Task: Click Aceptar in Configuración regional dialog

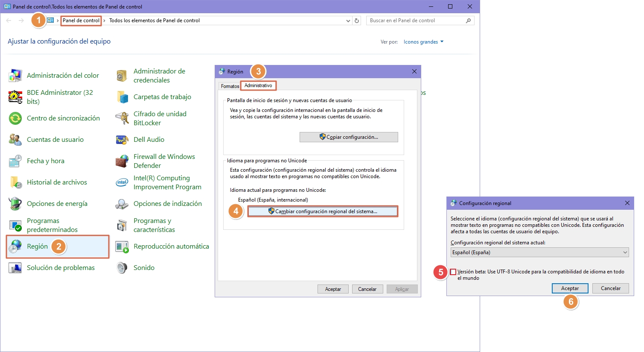Action: 570,288
